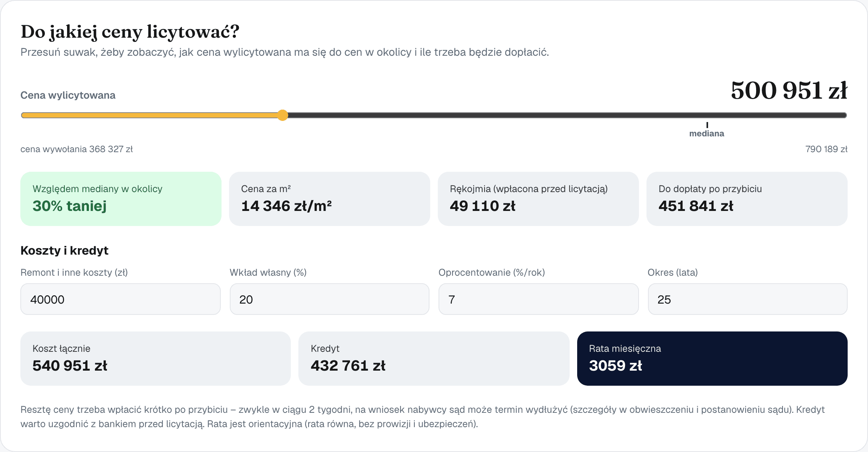
Task: Focus the Oprocentowanie interest rate input
Action: point(538,299)
